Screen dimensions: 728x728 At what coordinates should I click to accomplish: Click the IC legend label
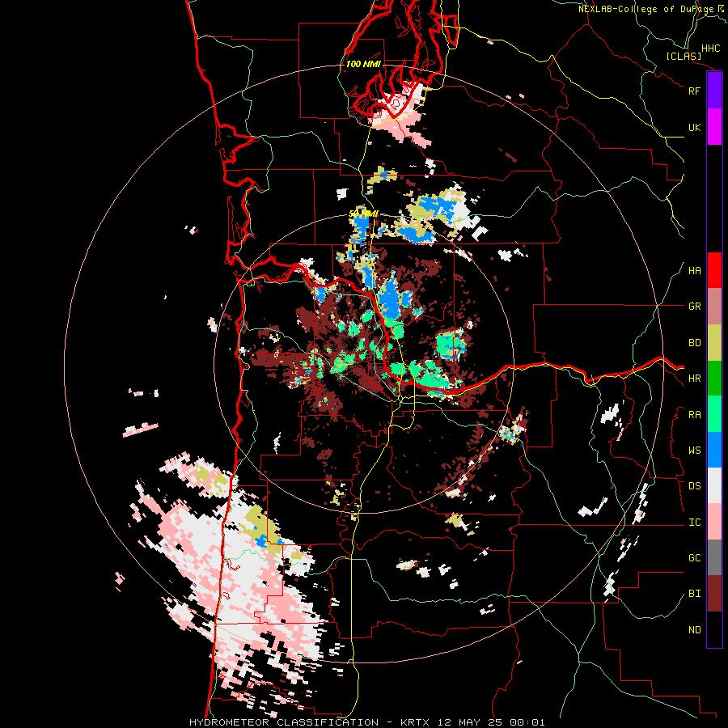(694, 523)
